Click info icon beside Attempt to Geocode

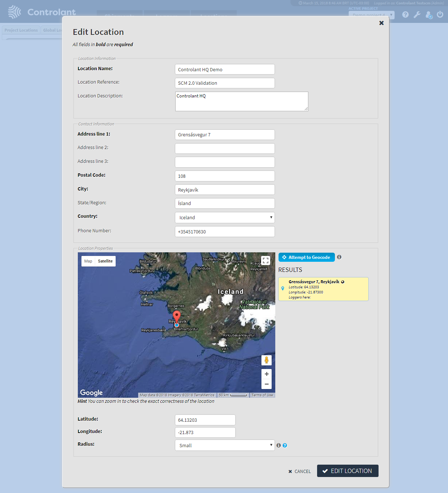339,257
